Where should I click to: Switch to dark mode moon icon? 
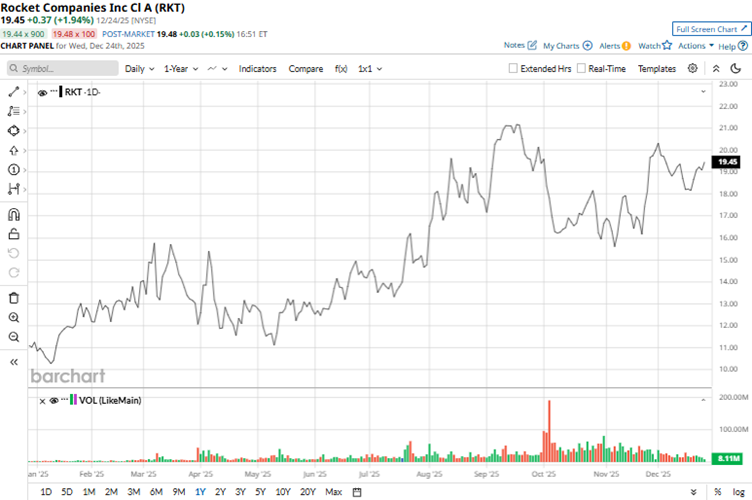click(x=735, y=69)
